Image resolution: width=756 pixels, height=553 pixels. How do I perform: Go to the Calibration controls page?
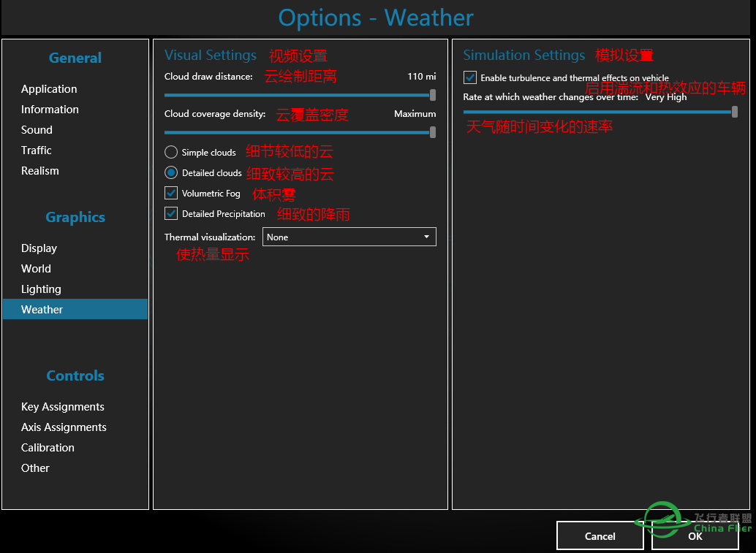coord(48,448)
